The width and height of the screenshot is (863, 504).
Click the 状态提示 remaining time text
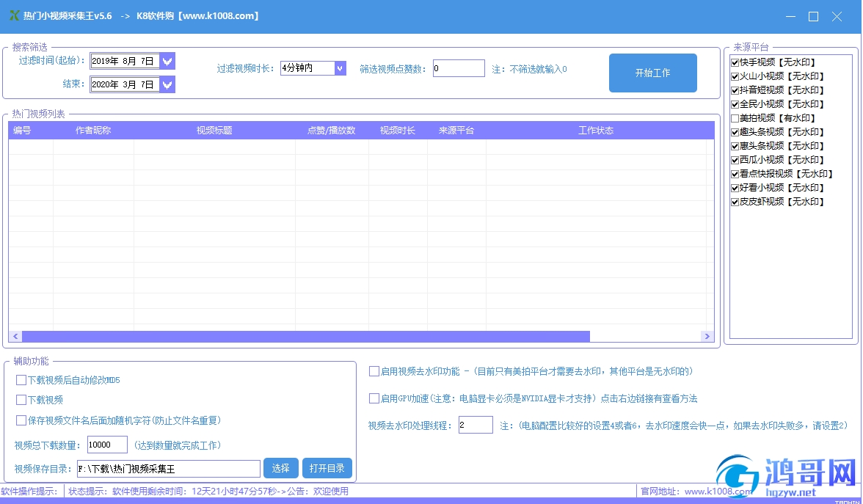tap(208, 492)
